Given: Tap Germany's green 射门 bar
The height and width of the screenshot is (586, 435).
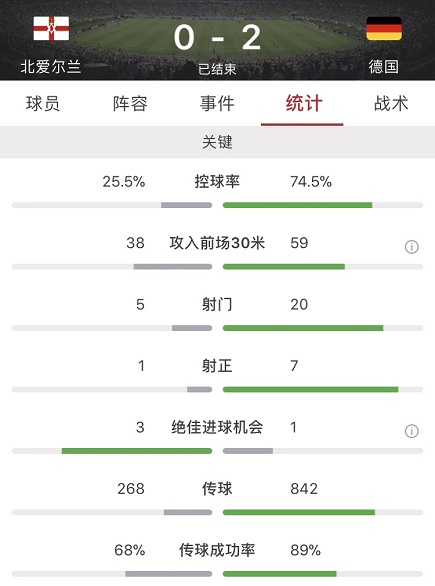Looking at the screenshot, I should (303, 328).
